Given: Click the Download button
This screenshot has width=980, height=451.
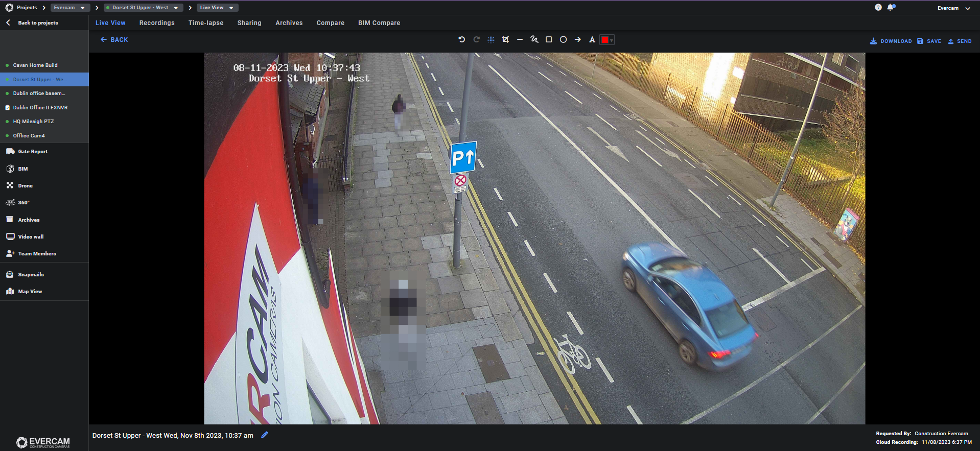Looking at the screenshot, I should click(x=891, y=41).
